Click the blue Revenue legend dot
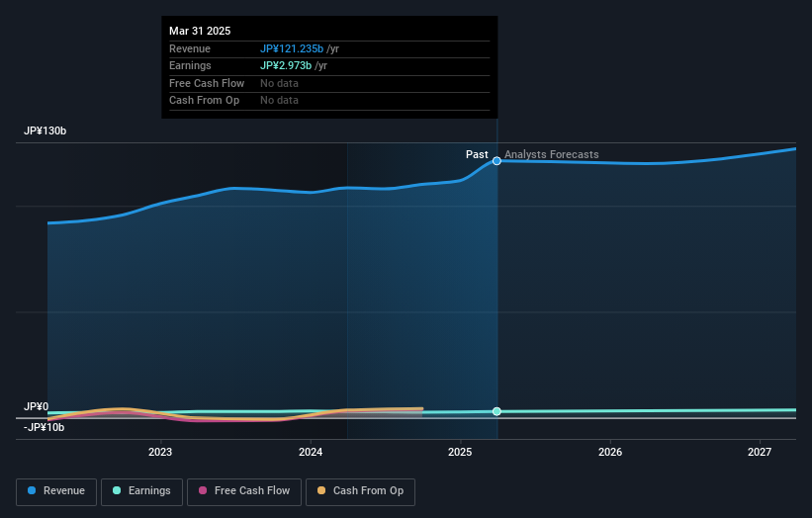 click(x=32, y=490)
